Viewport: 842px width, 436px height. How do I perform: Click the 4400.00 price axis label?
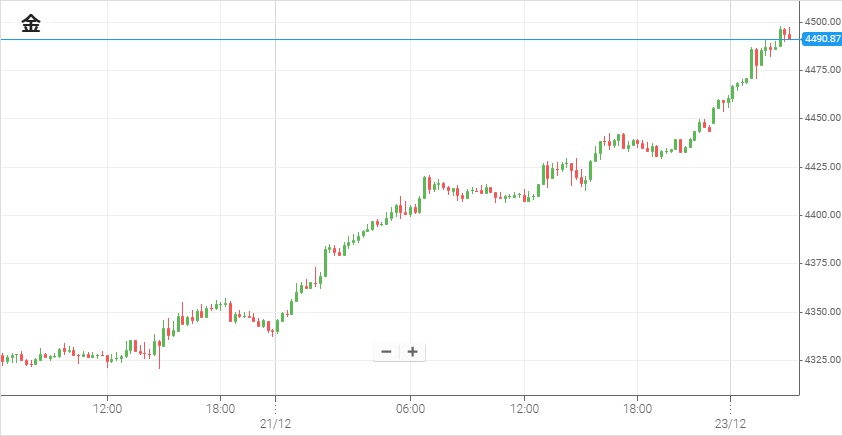pos(822,215)
